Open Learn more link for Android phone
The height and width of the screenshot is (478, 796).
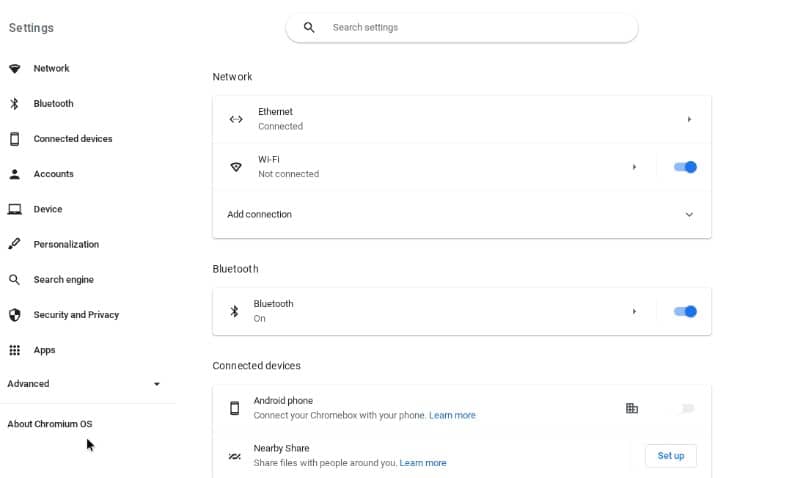452,415
